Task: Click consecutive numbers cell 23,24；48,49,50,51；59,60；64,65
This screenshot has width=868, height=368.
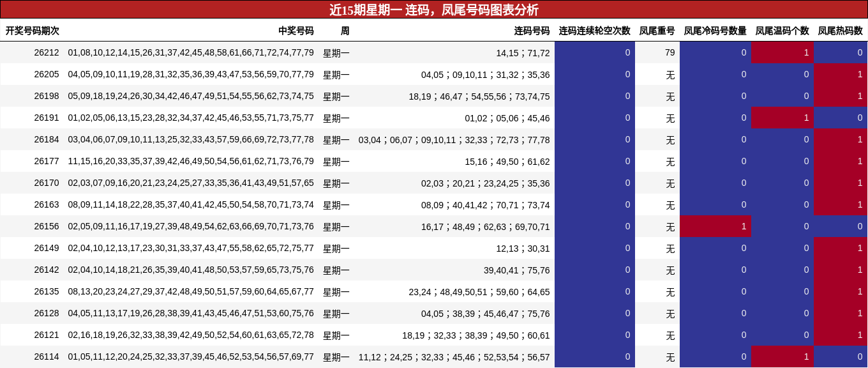Action: (x=479, y=291)
